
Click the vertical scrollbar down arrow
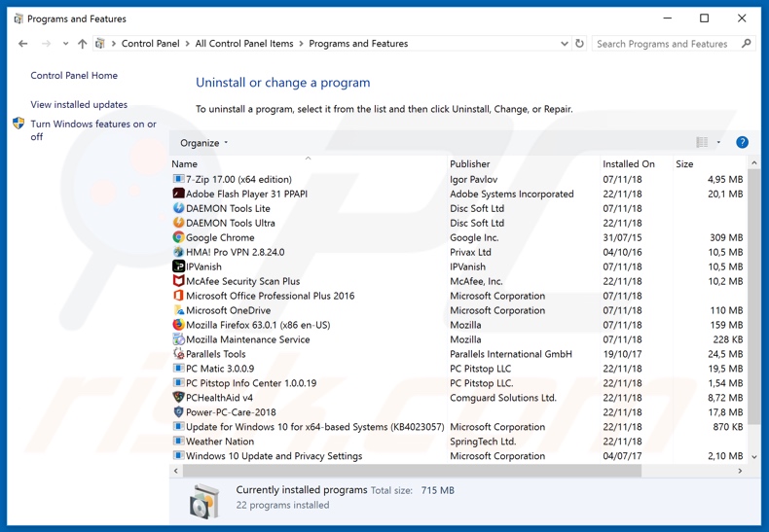754,456
